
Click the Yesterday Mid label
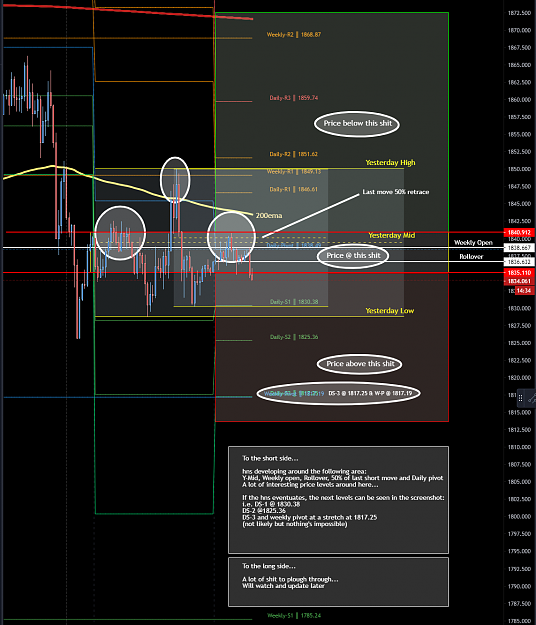(x=391, y=235)
